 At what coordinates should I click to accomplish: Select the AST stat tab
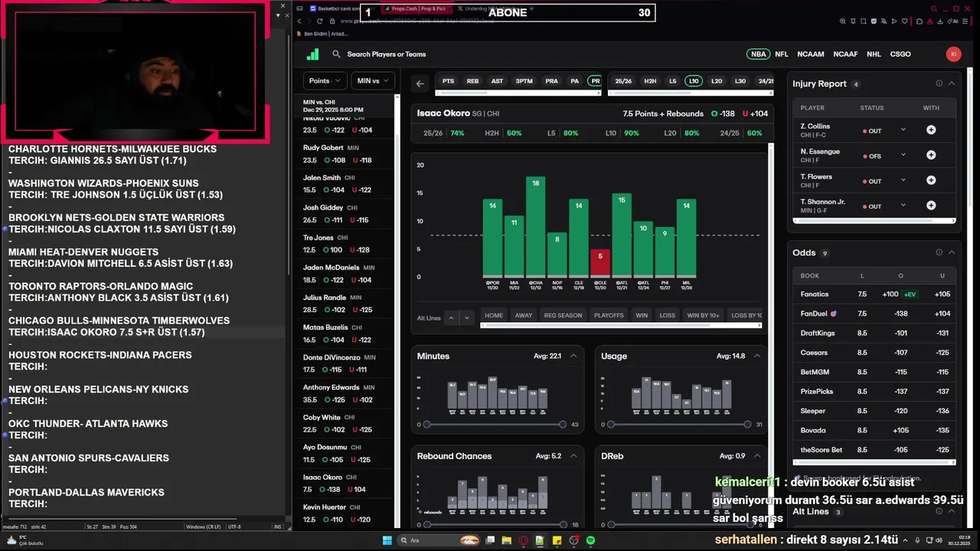coord(497,81)
